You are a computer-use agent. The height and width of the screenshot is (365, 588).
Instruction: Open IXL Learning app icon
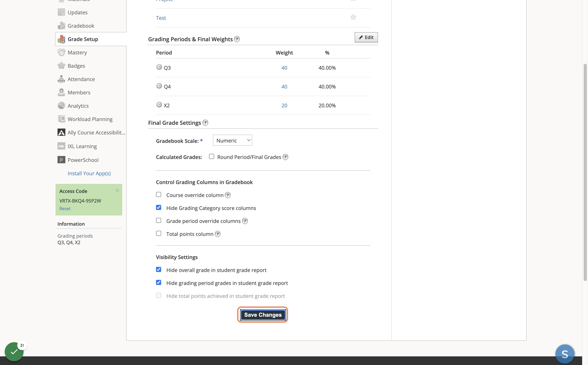[x=61, y=146]
